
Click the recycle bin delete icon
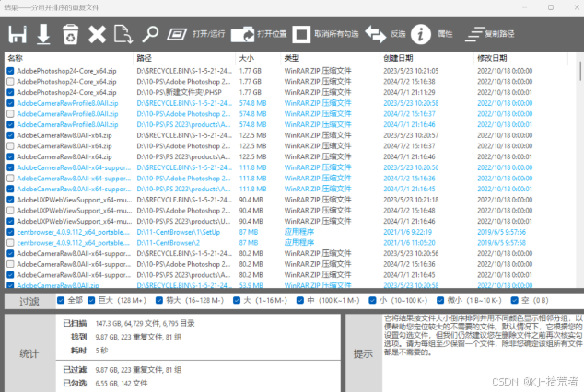[x=70, y=35]
